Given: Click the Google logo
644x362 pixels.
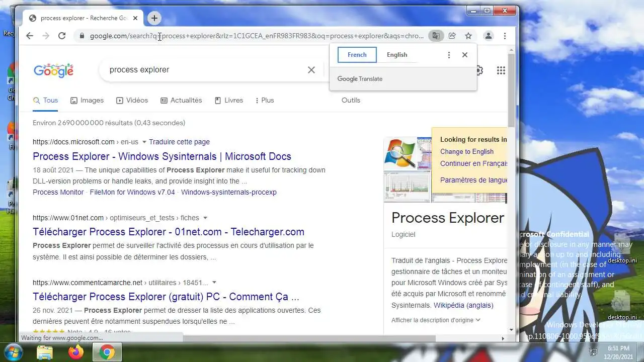Looking at the screenshot, I should pyautogui.click(x=53, y=70).
